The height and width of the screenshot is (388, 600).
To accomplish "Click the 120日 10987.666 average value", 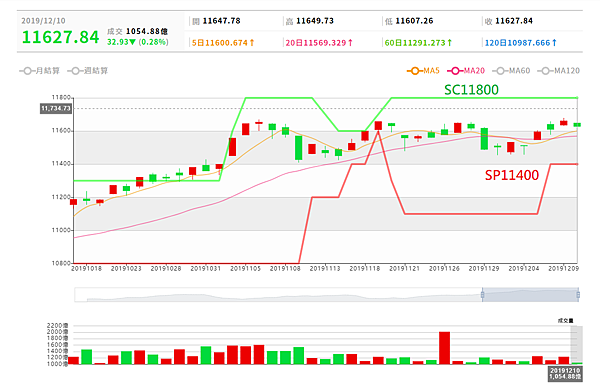I will (521, 43).
